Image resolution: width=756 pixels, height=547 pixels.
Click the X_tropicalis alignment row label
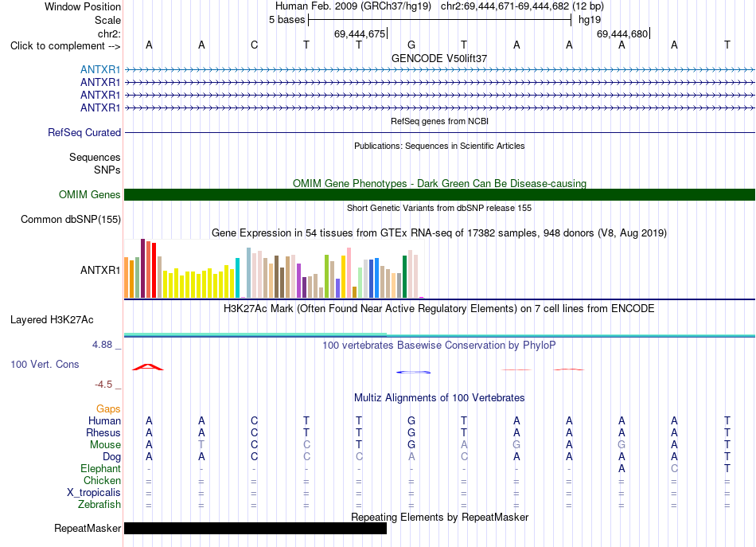[94, 493]
